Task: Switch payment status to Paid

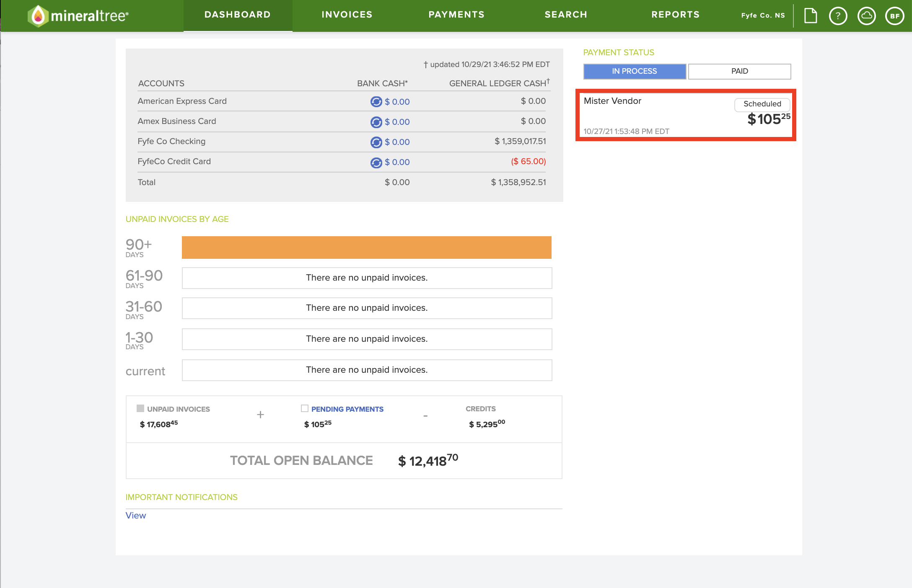Action: [x=739, y=71]
